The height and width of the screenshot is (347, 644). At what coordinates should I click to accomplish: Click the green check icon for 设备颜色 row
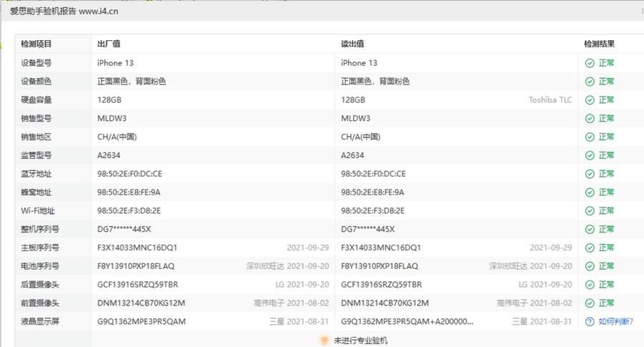590,82
